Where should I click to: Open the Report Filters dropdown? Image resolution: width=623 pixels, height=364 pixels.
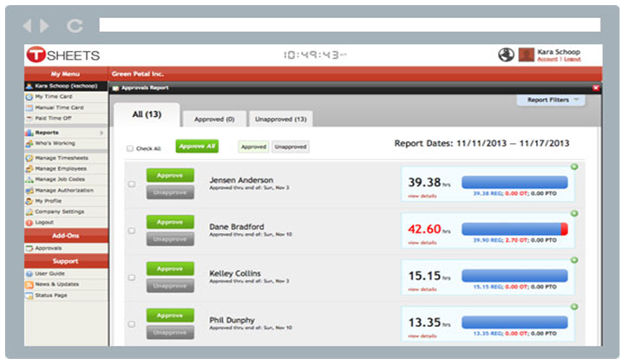(x=552, y=101)
